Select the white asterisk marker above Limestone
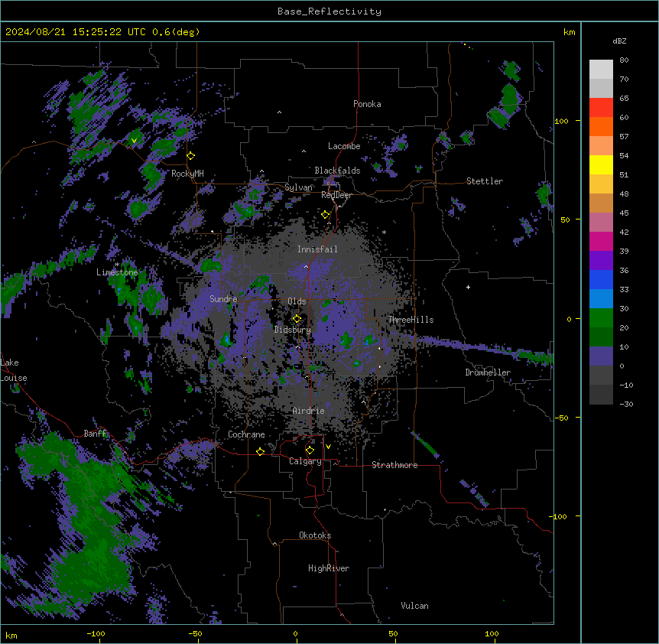Screen dimensions: 659x644 117,265
